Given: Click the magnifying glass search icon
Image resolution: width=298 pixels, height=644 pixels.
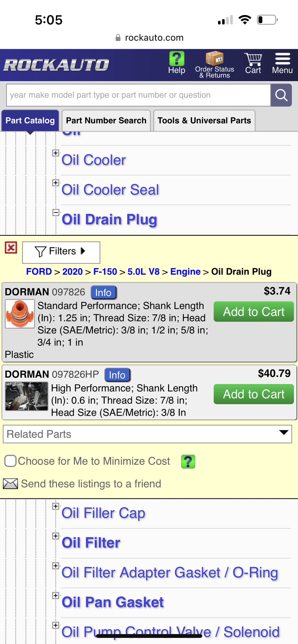Looking at the screenshot, I should 281,95.
